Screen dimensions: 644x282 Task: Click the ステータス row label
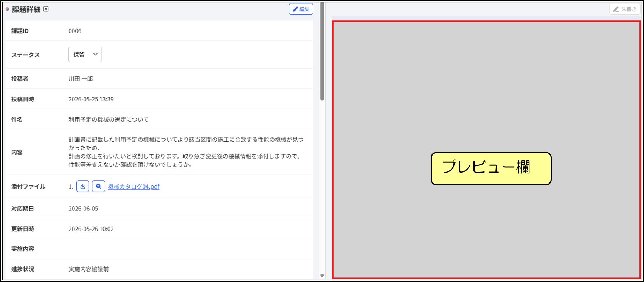point(25,55)
